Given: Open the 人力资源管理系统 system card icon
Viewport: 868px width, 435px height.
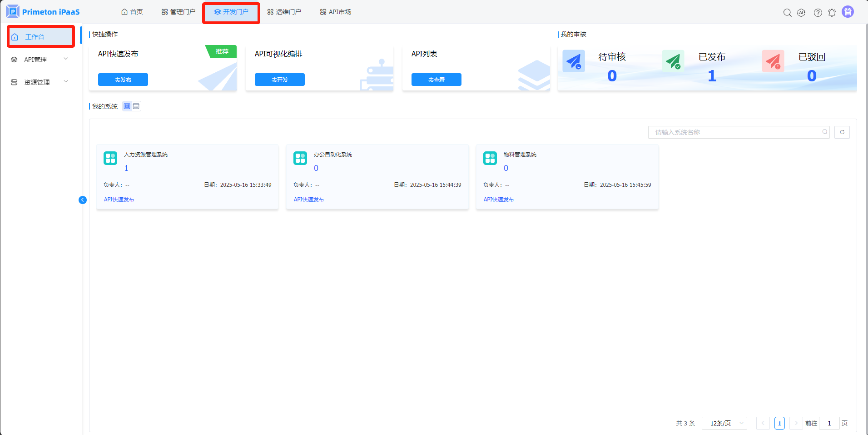Looking at the screenshot, I should click(110, 158).
